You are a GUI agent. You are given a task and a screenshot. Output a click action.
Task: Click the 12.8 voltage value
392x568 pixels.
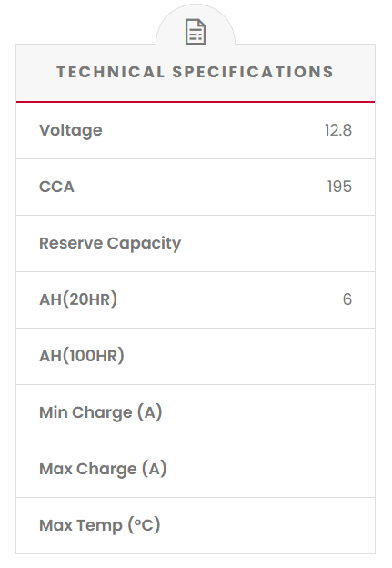(x=338, y=130)
